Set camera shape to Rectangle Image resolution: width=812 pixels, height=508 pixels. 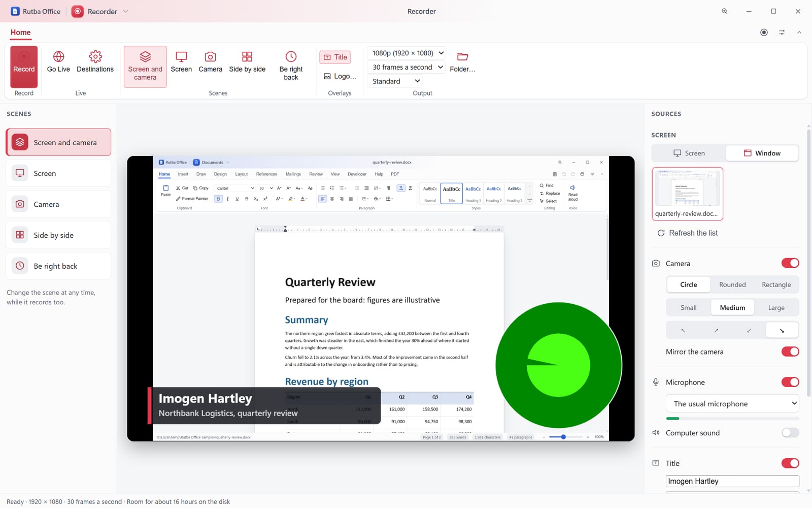tap(776, 284)
